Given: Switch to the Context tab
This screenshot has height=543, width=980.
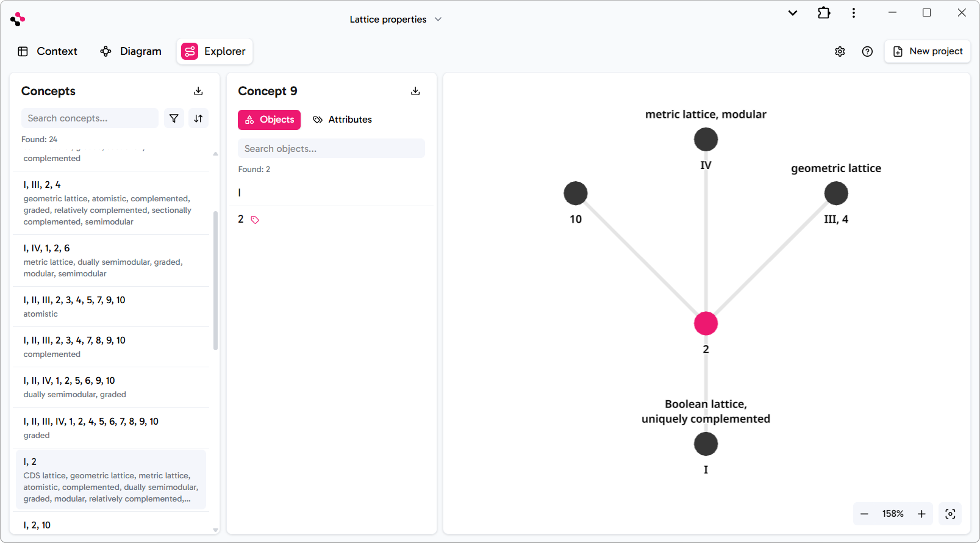Looking at the screenshot, I should [x=48, y=51].
